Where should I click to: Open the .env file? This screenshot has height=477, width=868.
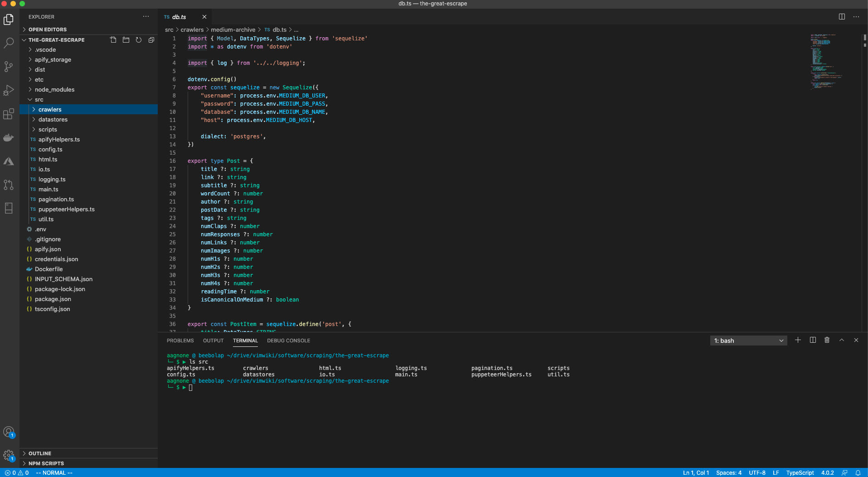[89, 229]
